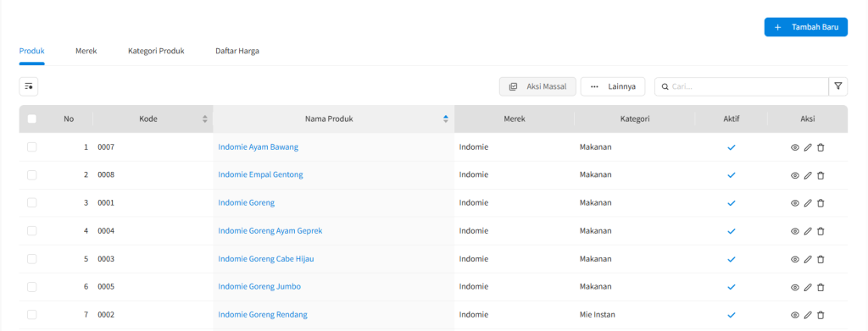
Task: Open the filter funnel next to search
Action: coord(838,86)
